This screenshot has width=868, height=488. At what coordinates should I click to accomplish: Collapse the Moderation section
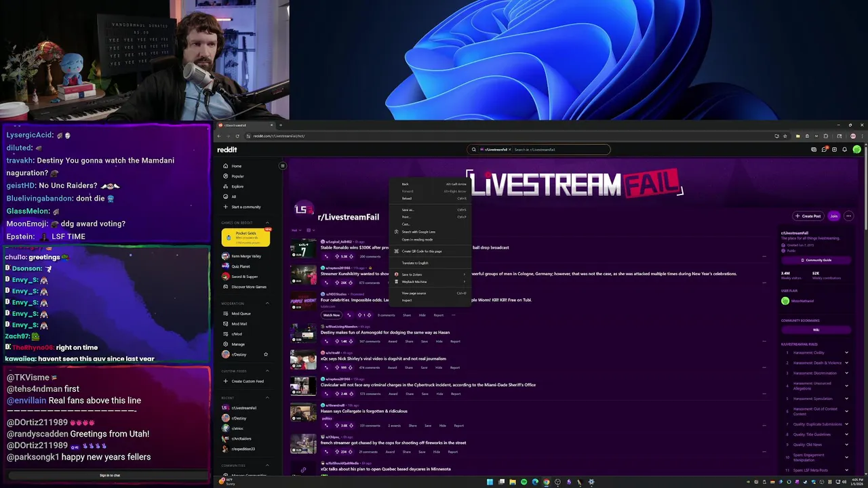(267, 303)
